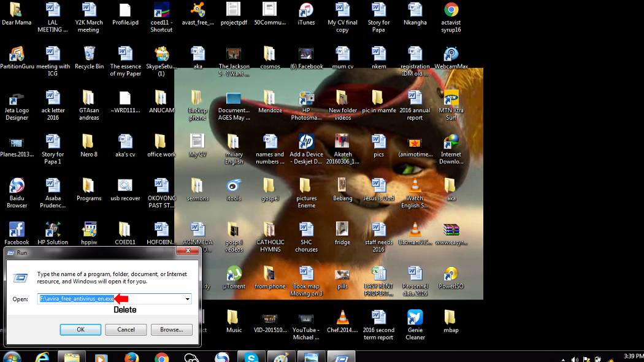Open Firefox from the taskbar
The height and width of the screenshot is (362, 644).
click(x=132, y=357)
